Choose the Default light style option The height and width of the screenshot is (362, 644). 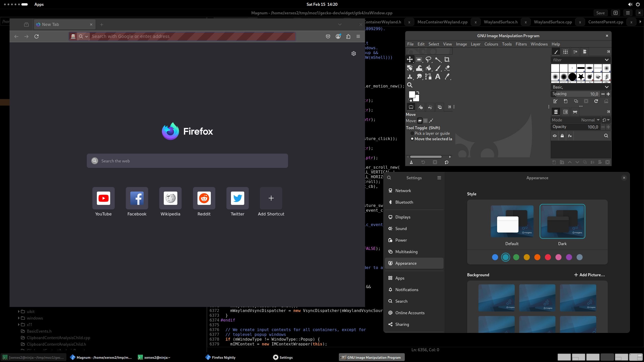pos(512,221)
